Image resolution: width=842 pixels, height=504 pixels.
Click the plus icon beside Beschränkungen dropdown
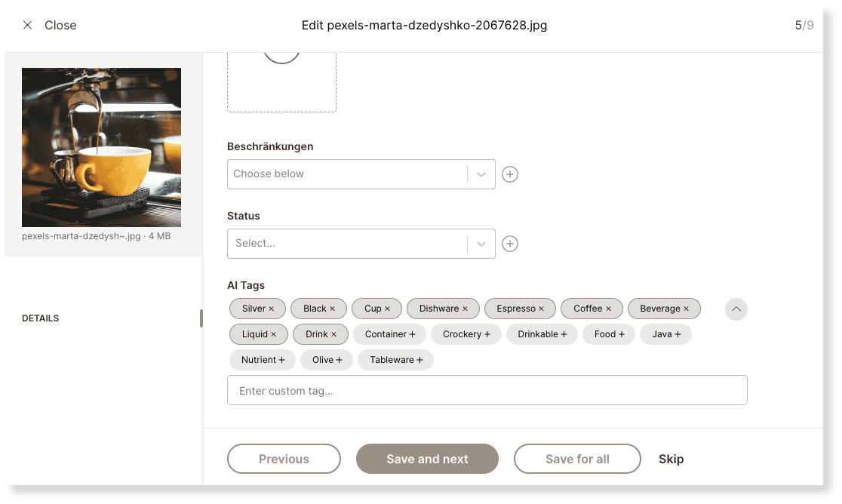click(510, 174)
